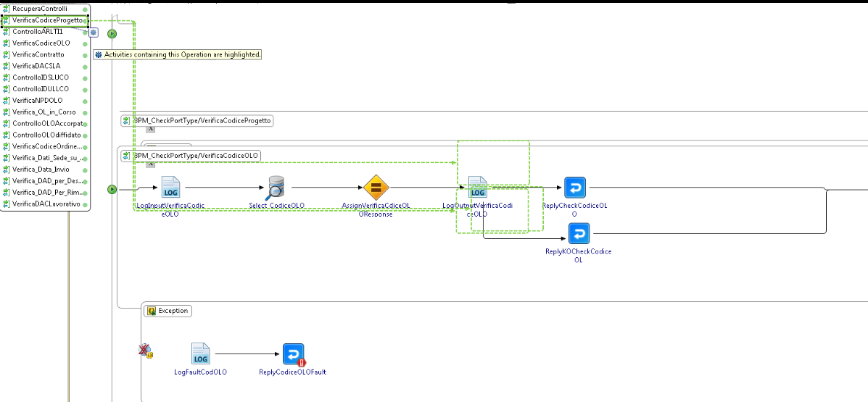Select the ReplyCheckCodiceOLO reply activity
The image size is (868, 402).
[574, 188]
